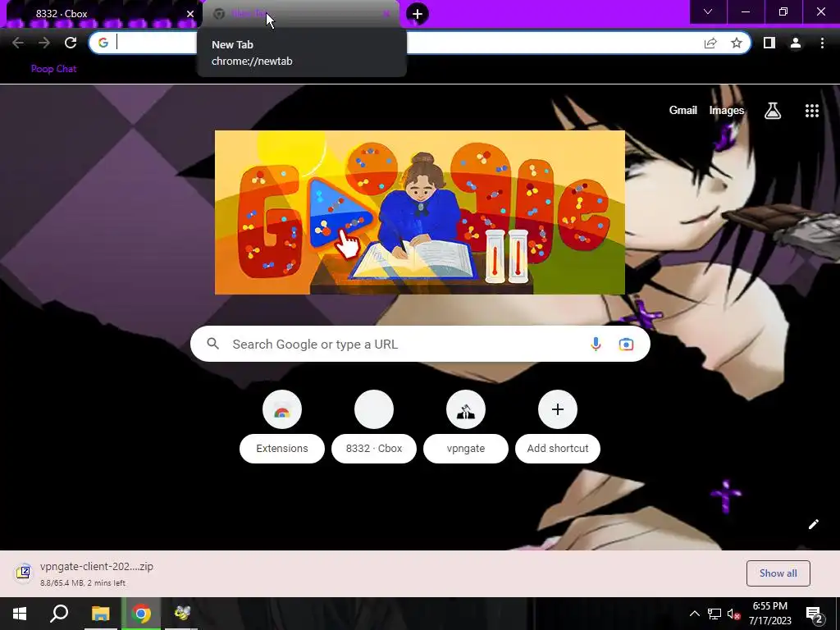The width and height of the screenshot is (840, 630).
Task: Share this page icon in address bar
Action: 710,43
